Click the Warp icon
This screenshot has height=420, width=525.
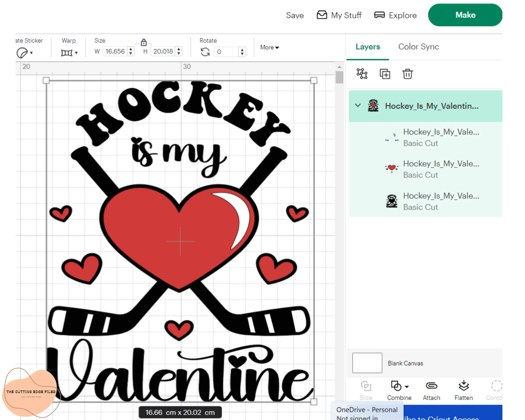[x=66, y=53]
